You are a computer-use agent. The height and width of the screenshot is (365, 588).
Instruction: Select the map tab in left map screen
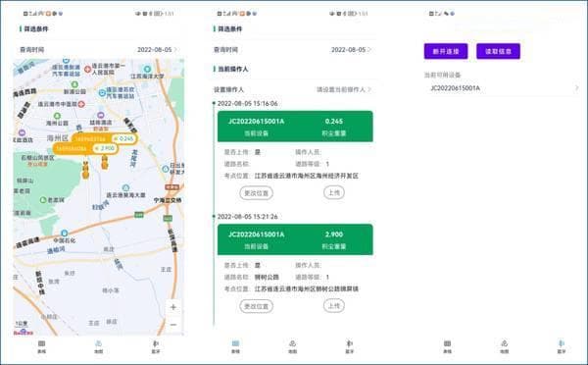pyautogui.click(x=99, y=347)
